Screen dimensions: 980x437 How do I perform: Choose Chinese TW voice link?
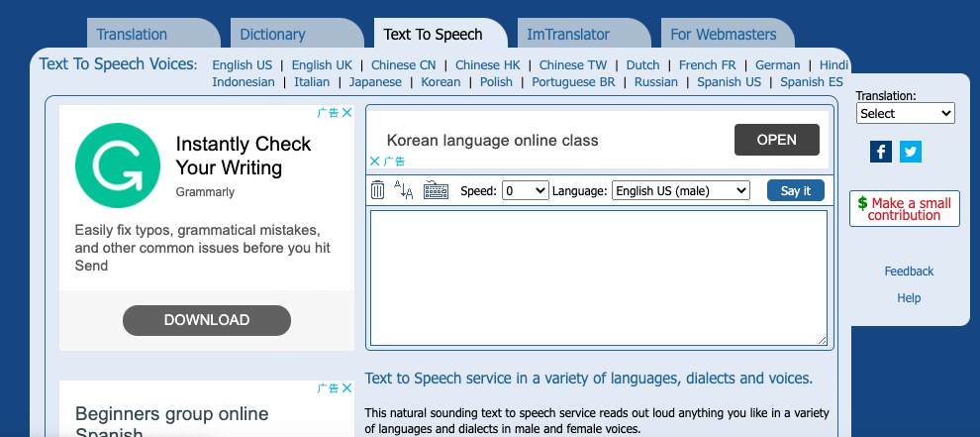pyautogui.click(x=573, y=65)
